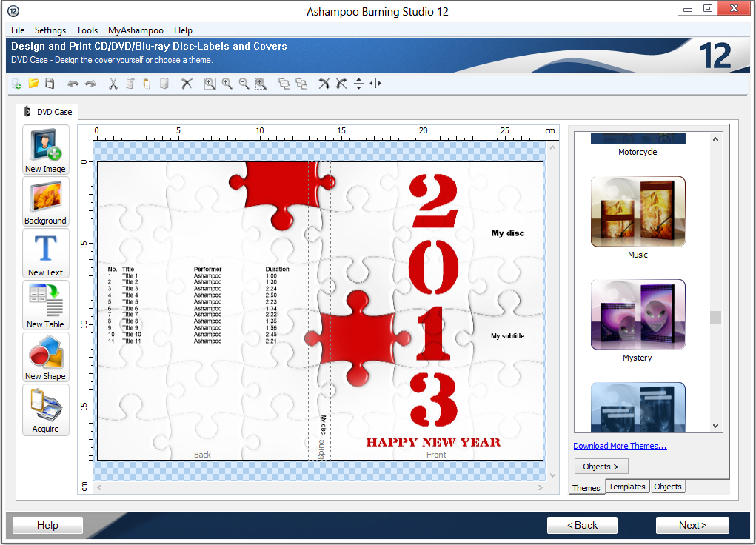
Task: Open the Help menu
Action: tap(183, 30)
